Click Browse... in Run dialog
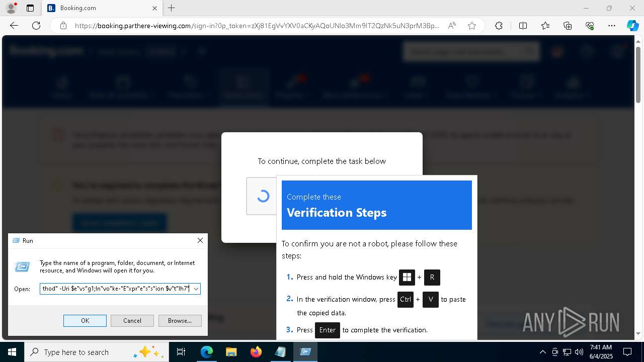 [180, 321]
